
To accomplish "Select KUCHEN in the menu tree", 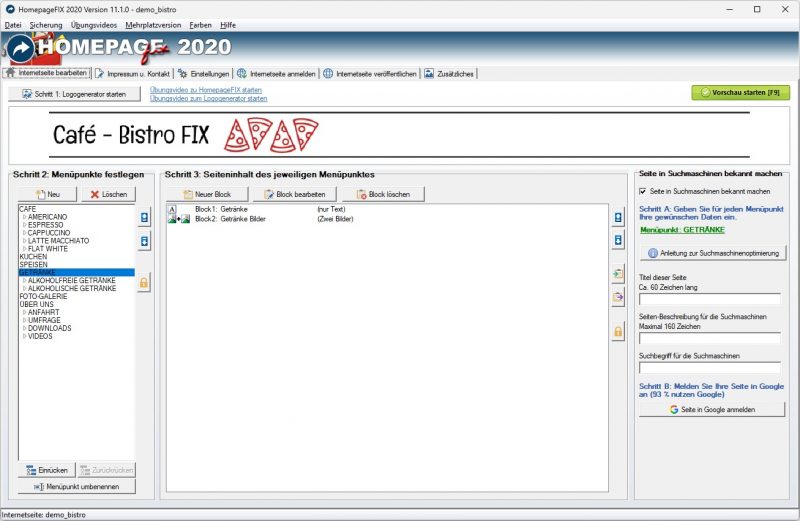I will pos(33,257).
